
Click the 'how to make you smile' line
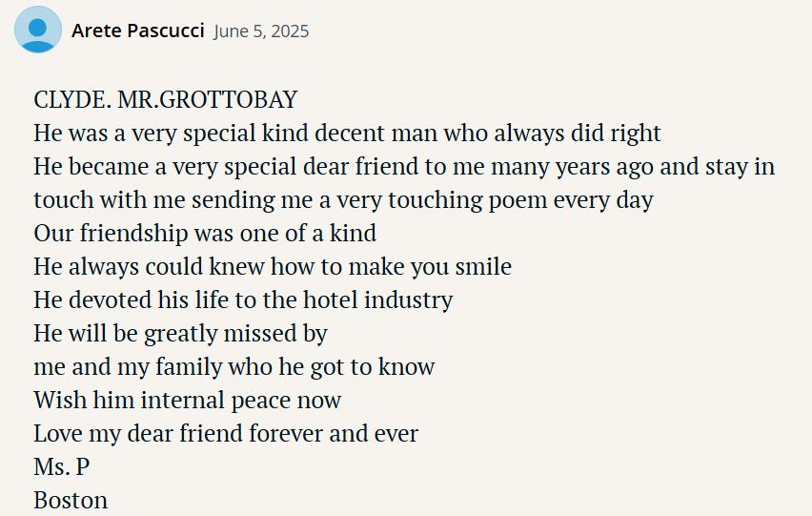coord(273,267)
